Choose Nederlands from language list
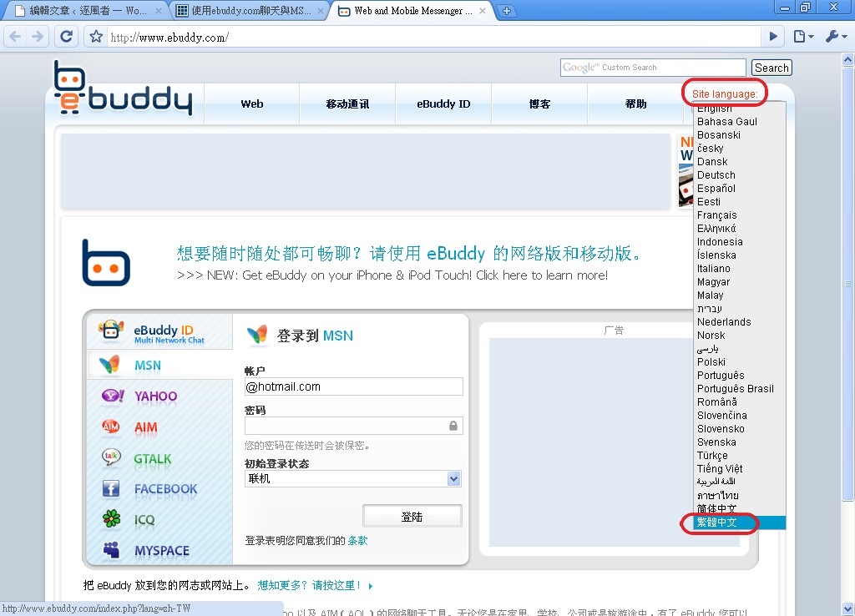The height and width of the screenshot is (616, 855). coord(740,321)
